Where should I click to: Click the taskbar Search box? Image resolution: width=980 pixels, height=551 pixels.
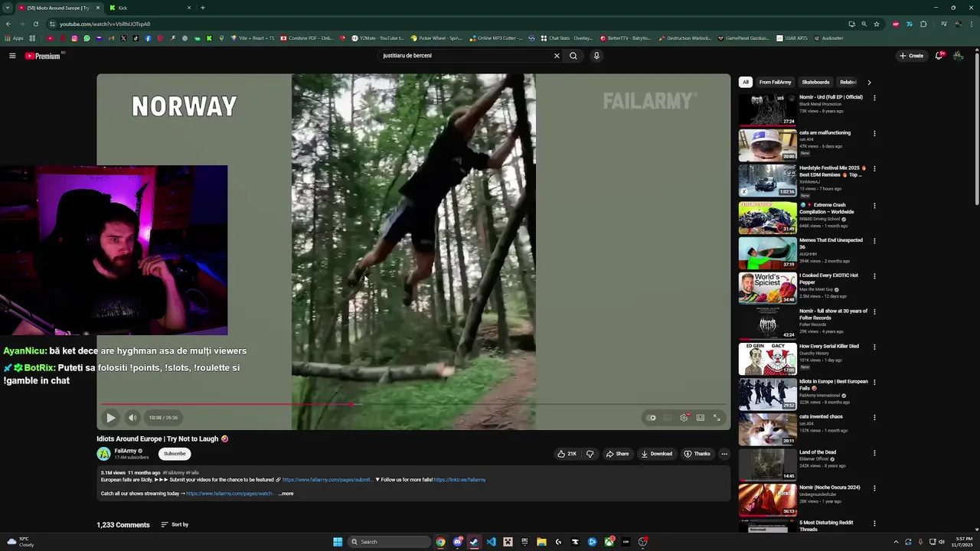[x=389, y=542]
